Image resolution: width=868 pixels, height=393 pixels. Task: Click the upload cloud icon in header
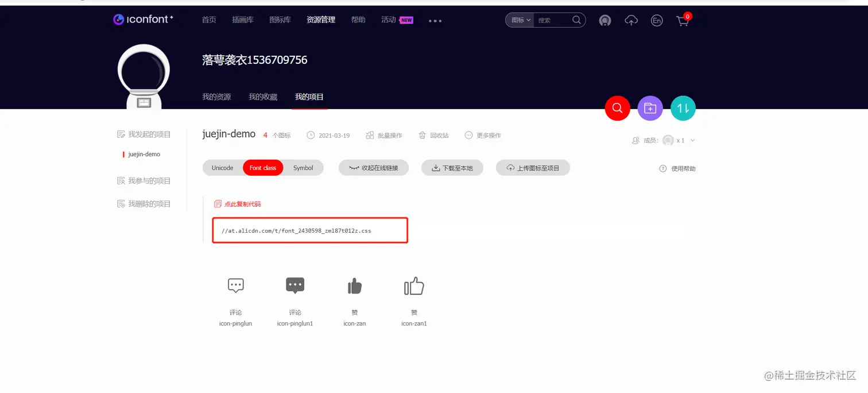coord(631,20)
